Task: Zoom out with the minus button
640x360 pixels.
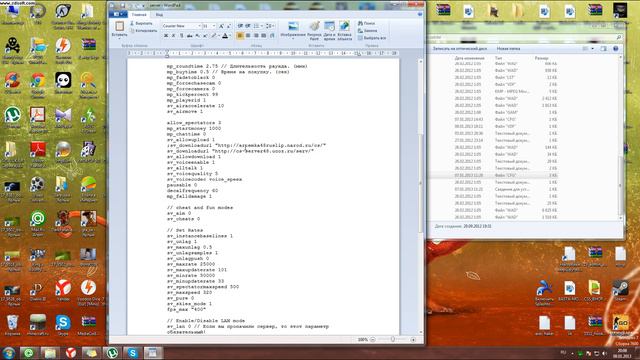Action: (373, 339)
